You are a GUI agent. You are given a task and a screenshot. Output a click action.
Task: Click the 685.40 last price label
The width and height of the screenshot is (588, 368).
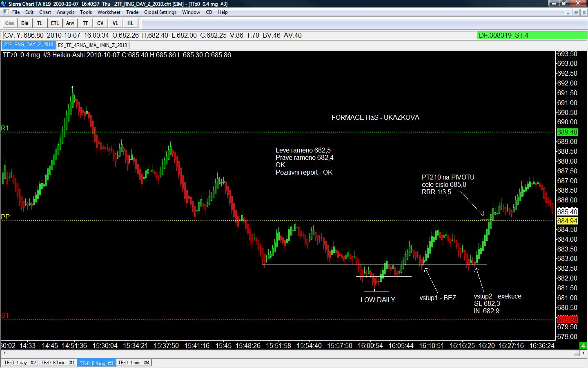(568, 212)
